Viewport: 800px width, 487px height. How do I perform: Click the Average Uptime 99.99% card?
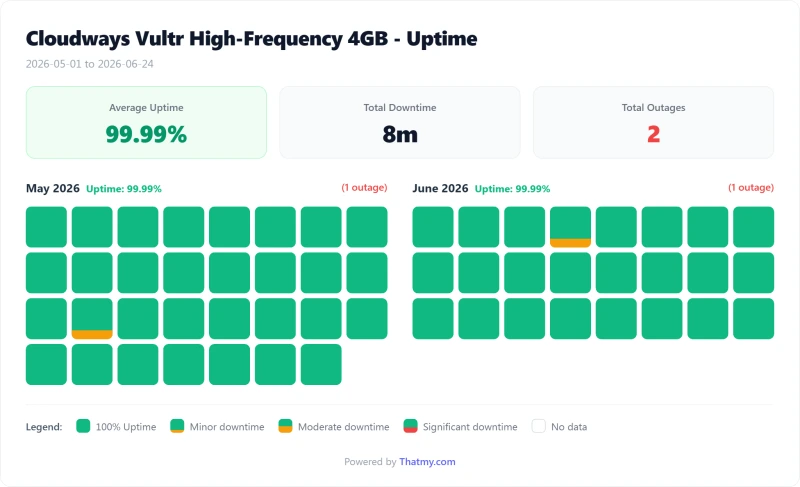146,122
